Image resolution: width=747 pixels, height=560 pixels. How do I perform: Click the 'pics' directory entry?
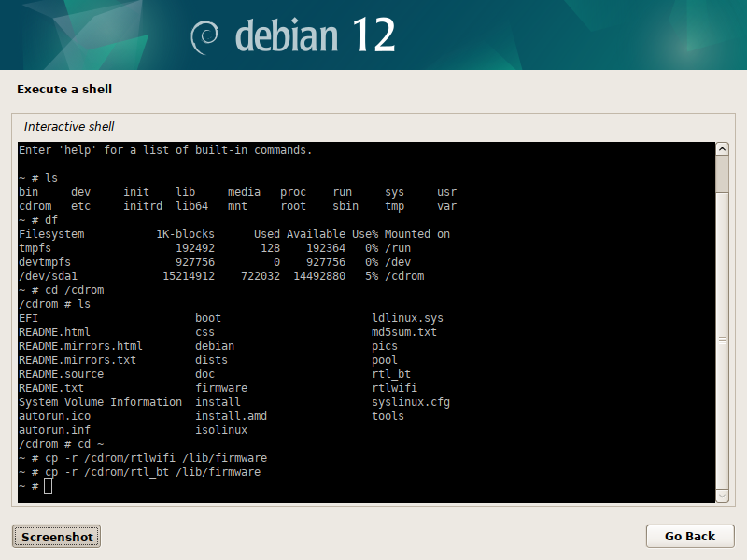click(385, 345)
